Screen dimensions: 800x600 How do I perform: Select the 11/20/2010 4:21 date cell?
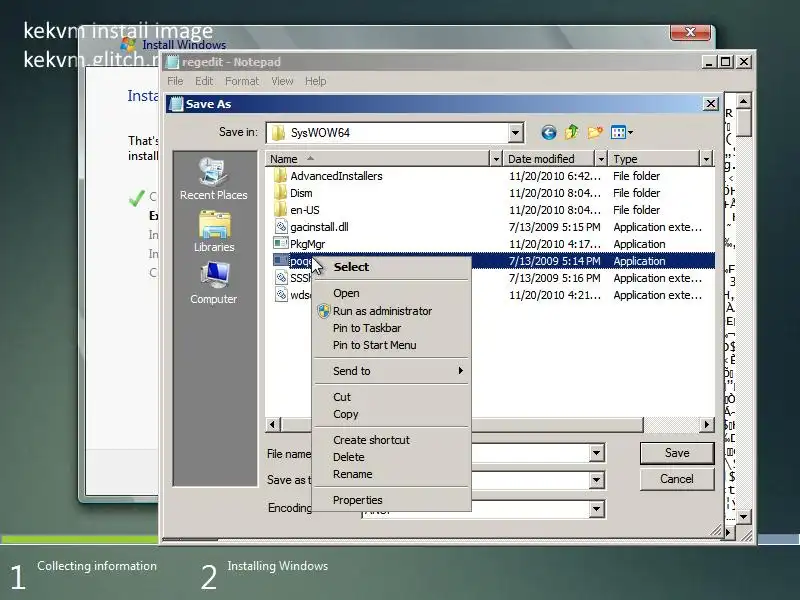[555, 295]
